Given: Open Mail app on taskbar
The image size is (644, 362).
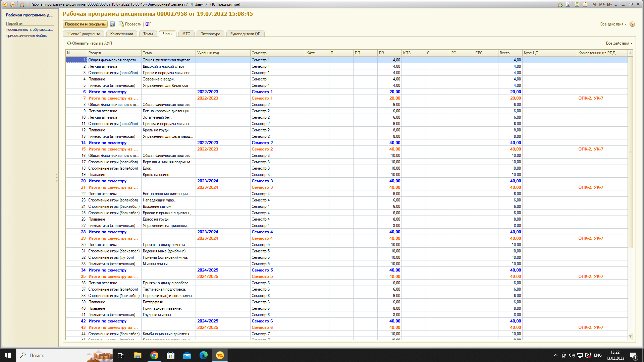Looking at the screenshot, I should tap(187, 355).
